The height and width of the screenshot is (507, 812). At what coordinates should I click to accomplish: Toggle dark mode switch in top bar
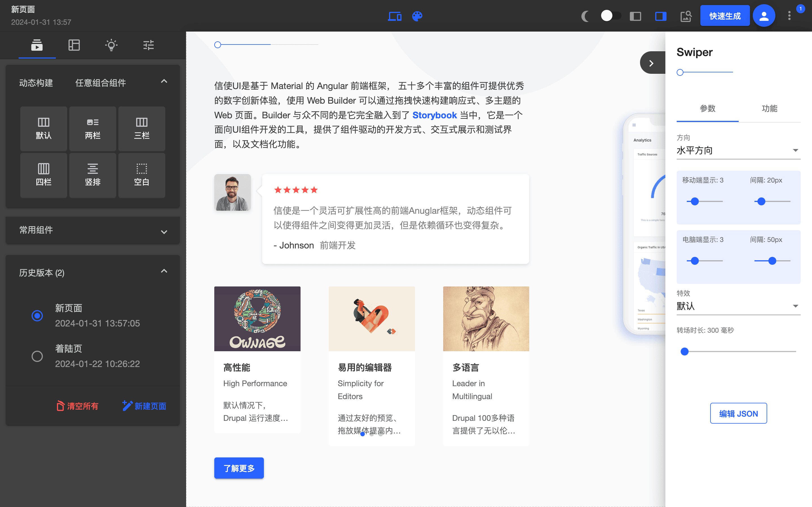[x=610, y=15]
